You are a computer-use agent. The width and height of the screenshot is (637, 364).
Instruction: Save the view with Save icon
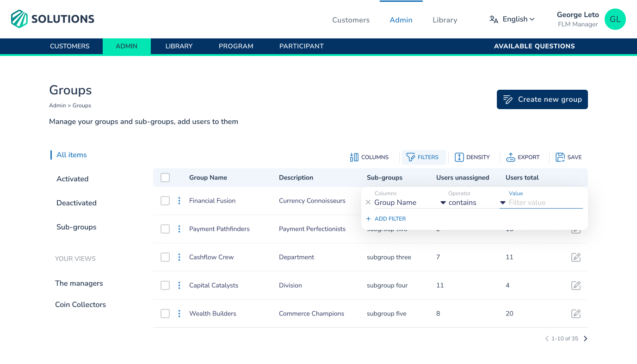(x=560, y=157)
